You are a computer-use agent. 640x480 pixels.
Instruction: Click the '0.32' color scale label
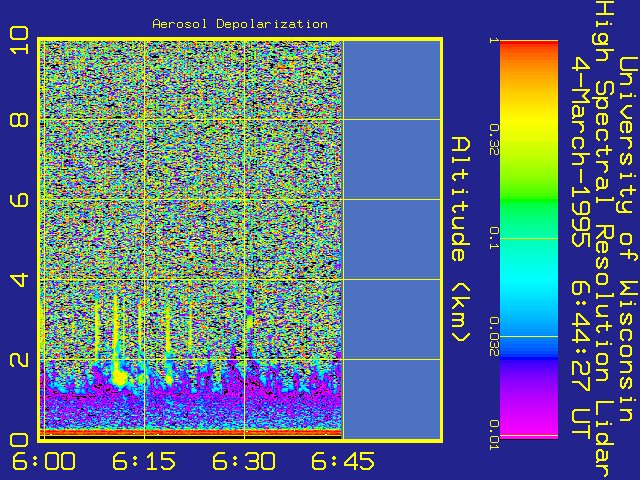point(493,140)
